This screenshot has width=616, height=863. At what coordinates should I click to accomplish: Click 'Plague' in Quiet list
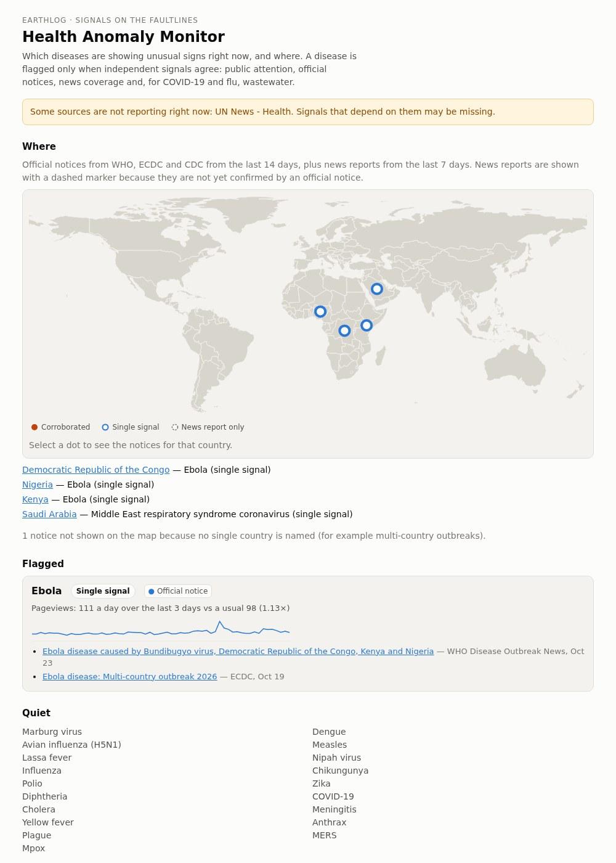click(x=37, y=835)
